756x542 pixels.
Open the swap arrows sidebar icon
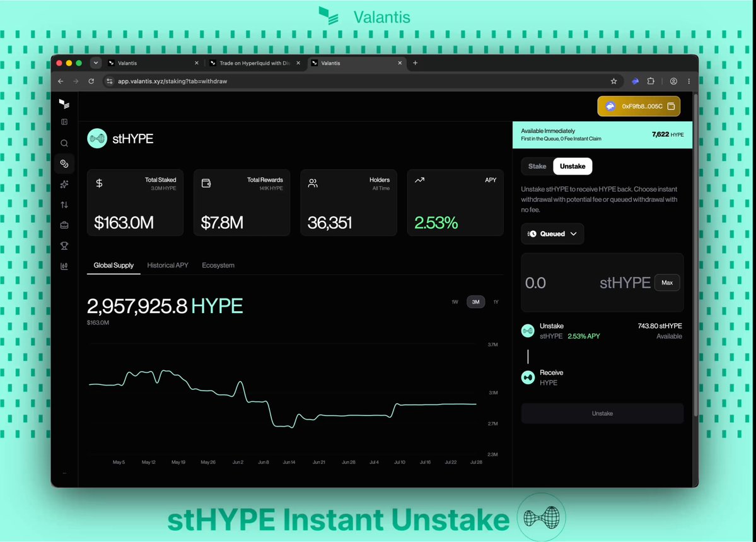(x=64, y=204)
